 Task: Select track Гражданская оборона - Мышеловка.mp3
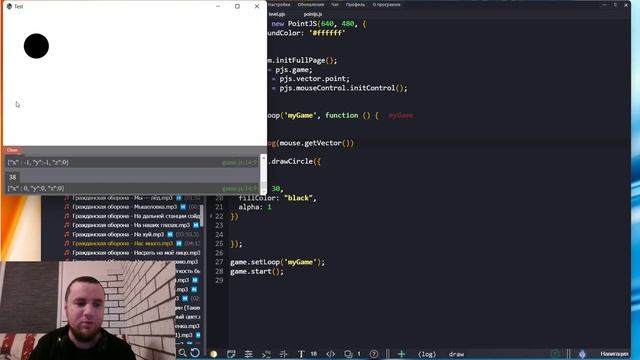click(x=124, y=207)
